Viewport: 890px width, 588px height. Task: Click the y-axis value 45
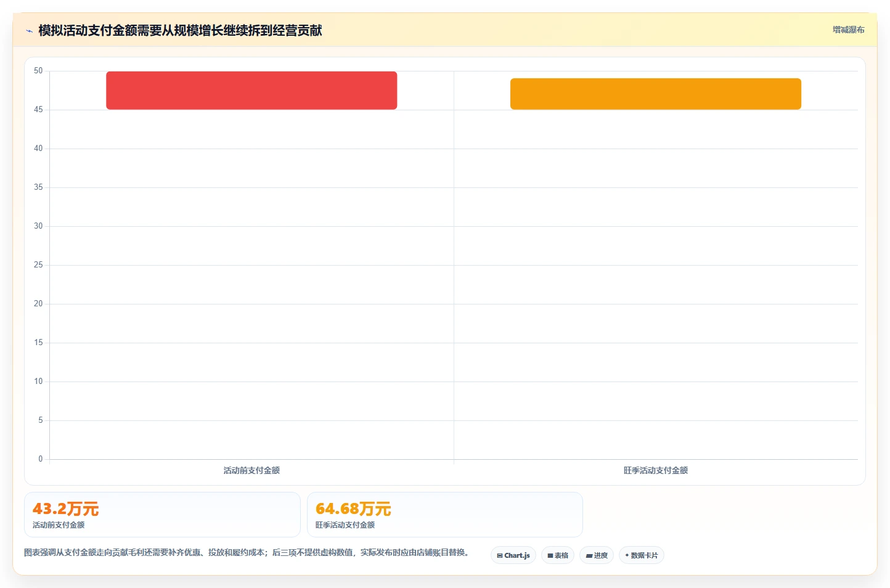(38, 110)
